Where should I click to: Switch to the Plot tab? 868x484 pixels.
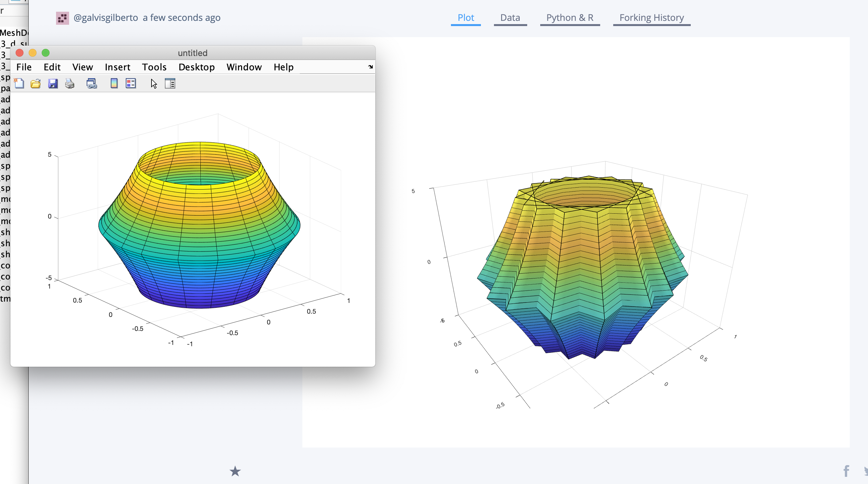[466, 18]
